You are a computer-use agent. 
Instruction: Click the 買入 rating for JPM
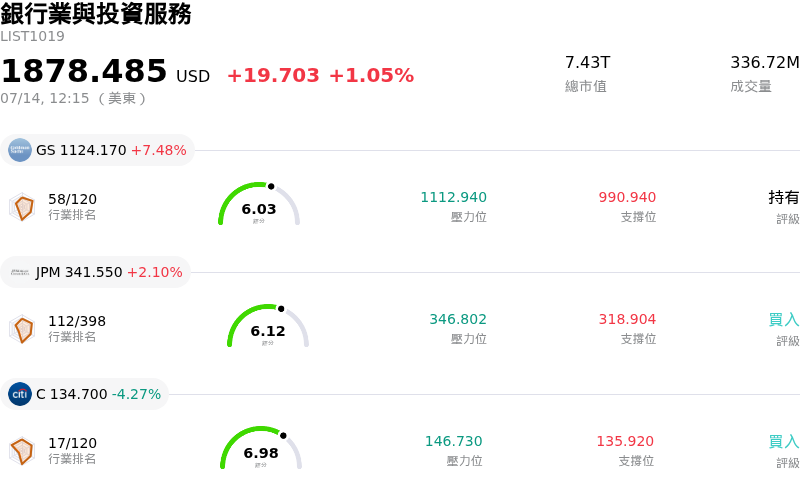coord(784,320)
